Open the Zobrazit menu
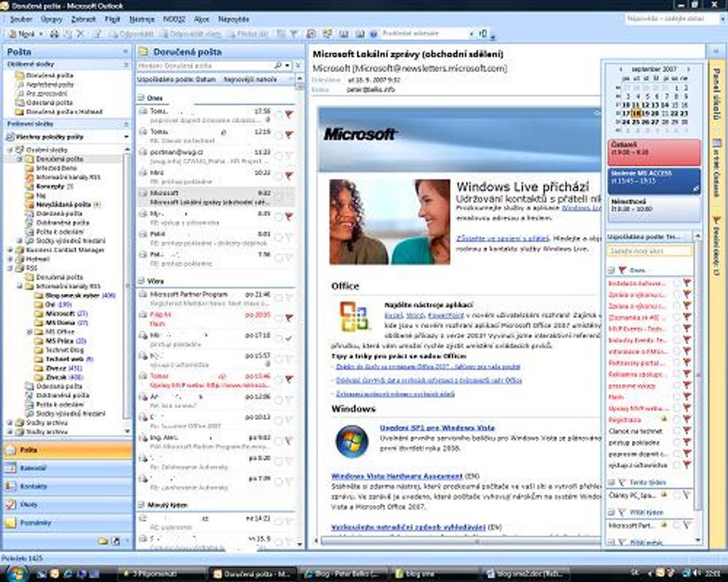 click(x=83, y=19)
